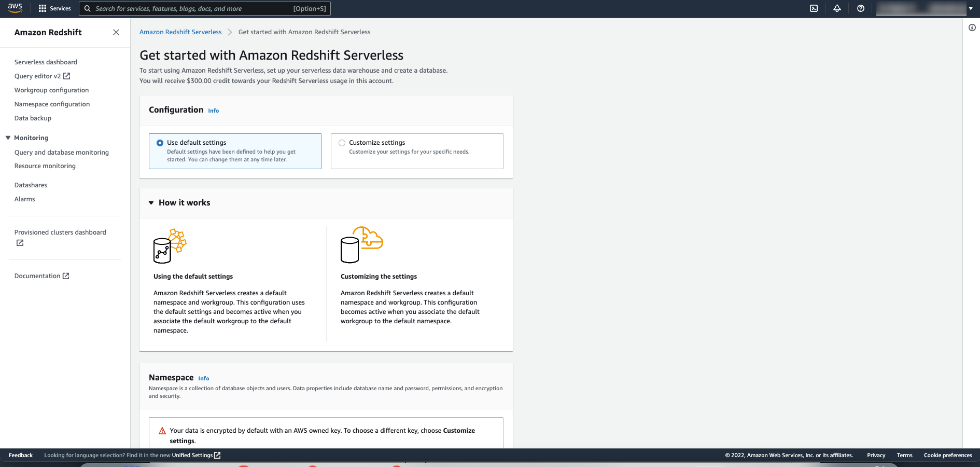Focus the services search field
Image resolution: width=980 pixels, height=467 pixels.
click(205, 8)
